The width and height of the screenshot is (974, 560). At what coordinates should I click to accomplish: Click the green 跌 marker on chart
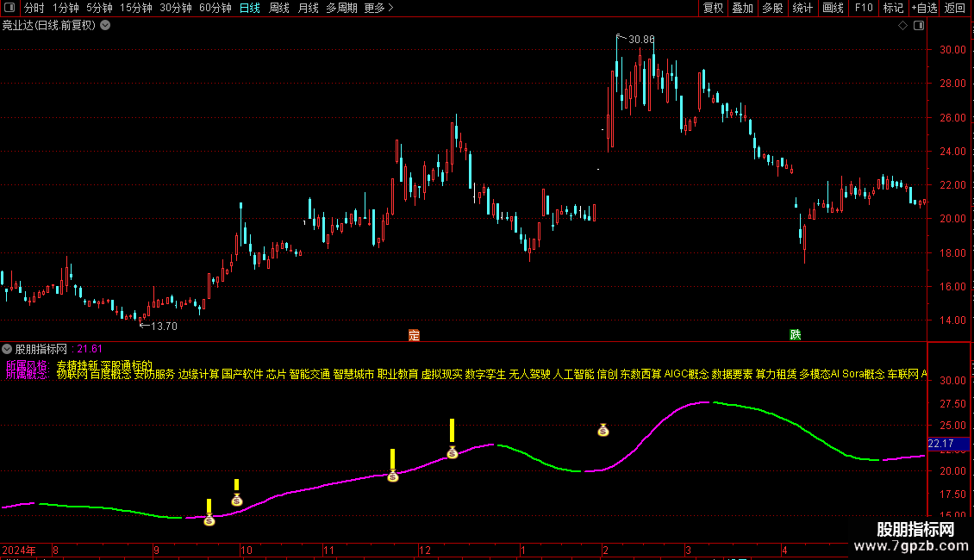[795, 335]
